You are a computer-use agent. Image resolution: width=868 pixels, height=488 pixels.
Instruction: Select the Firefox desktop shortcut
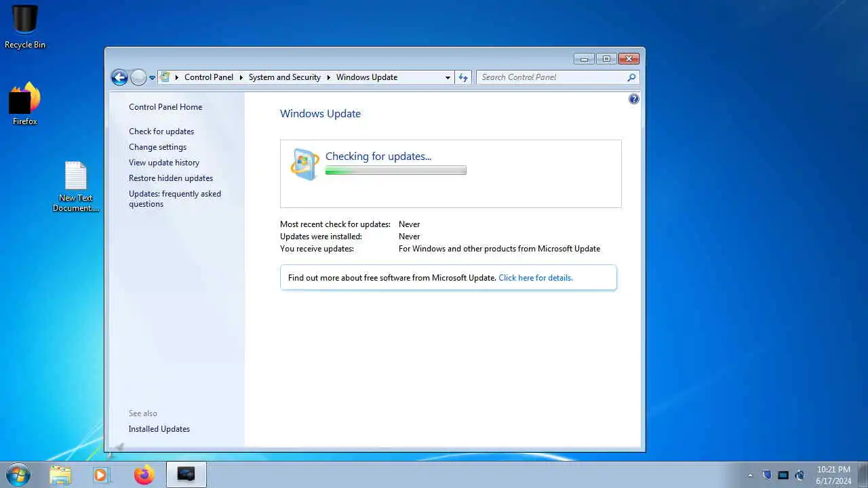click(25, 104)
